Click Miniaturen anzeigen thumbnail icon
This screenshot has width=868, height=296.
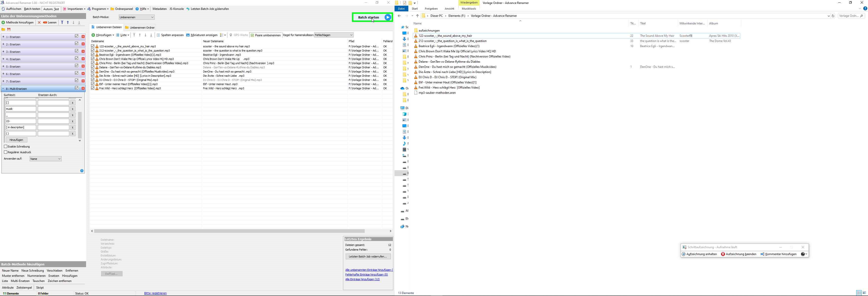188,35
